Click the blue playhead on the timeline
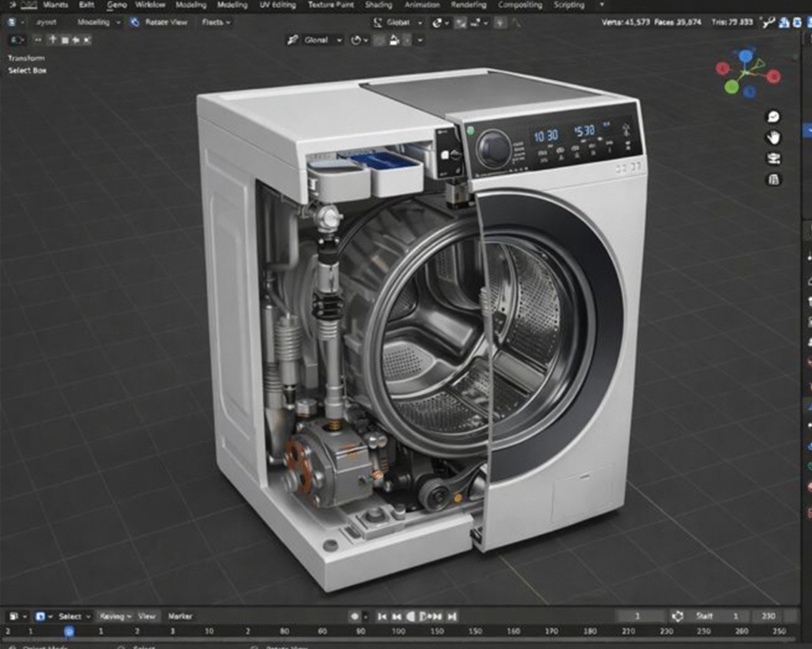This screenshot has height=649, width=812. click(69, 632)
